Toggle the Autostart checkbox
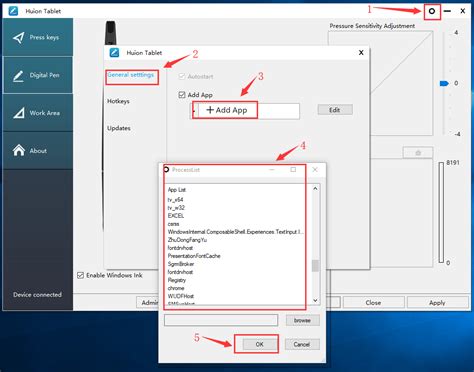Screen dimensions: 474x372 pos(182,76)
